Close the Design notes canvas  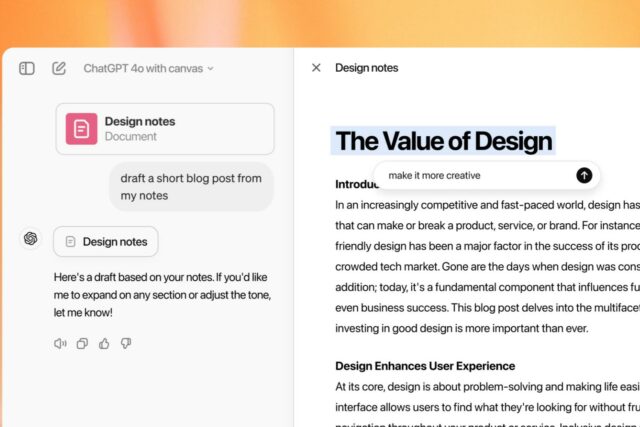click(x=316, y=68)
